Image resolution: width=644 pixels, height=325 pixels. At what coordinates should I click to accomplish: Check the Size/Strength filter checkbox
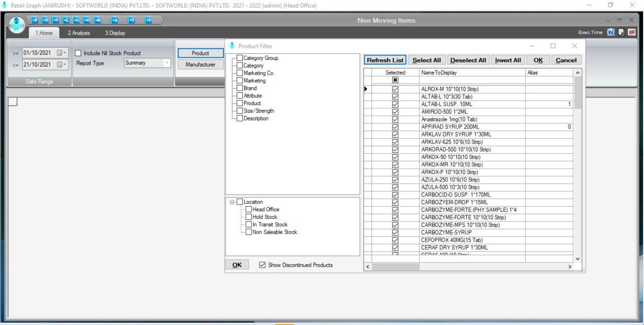pos(241,111)
